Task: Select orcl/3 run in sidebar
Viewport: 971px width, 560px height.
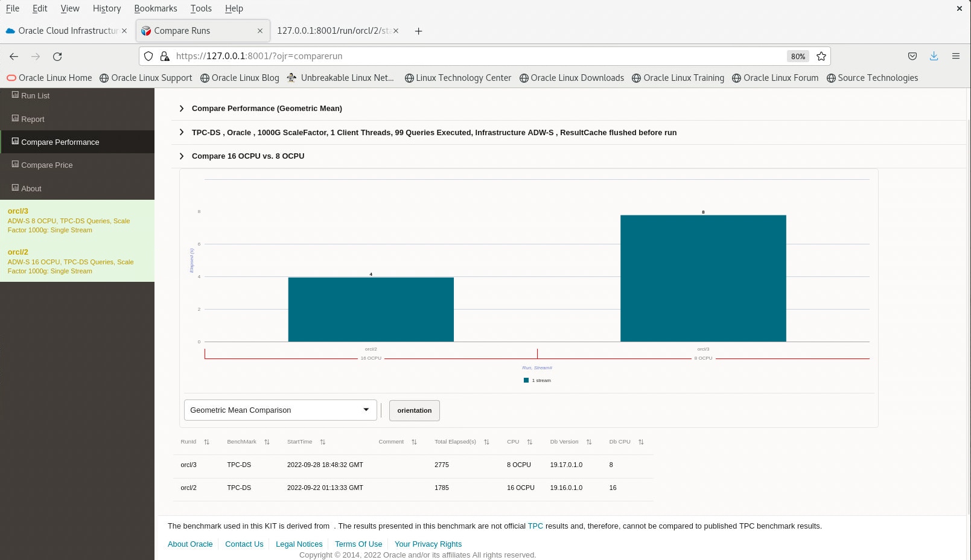Action: coord(77,220)
